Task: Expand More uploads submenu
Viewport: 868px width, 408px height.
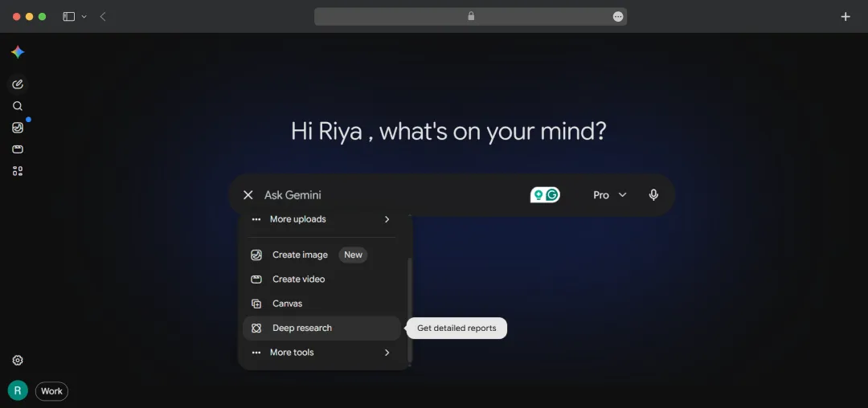Action: [321, 219]
